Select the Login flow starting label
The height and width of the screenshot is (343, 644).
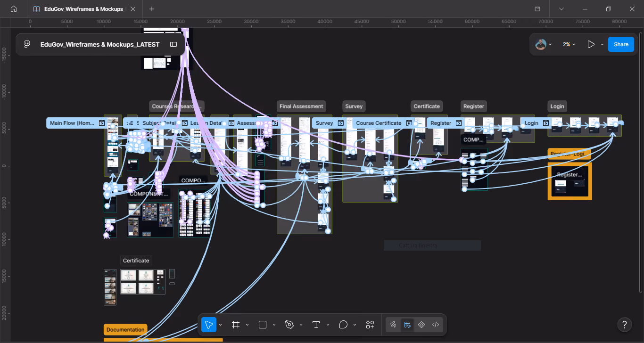tap(531, 123)
